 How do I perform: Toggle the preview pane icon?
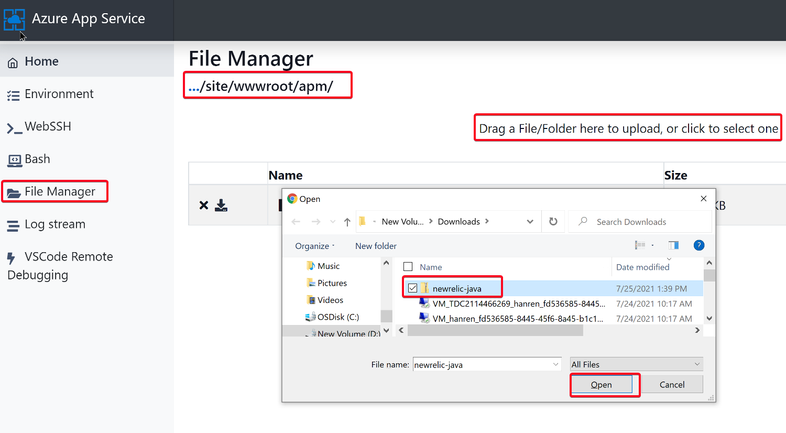point(673,245)
